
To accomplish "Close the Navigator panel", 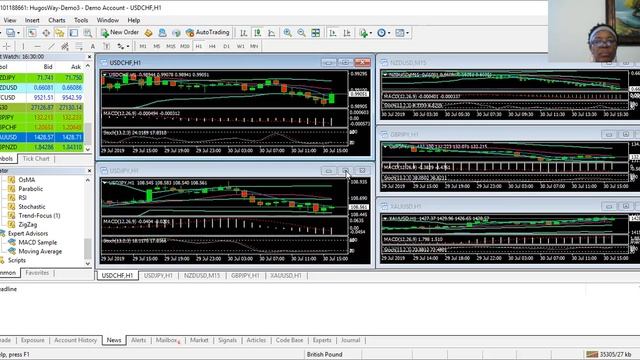I will coord(89,171).
